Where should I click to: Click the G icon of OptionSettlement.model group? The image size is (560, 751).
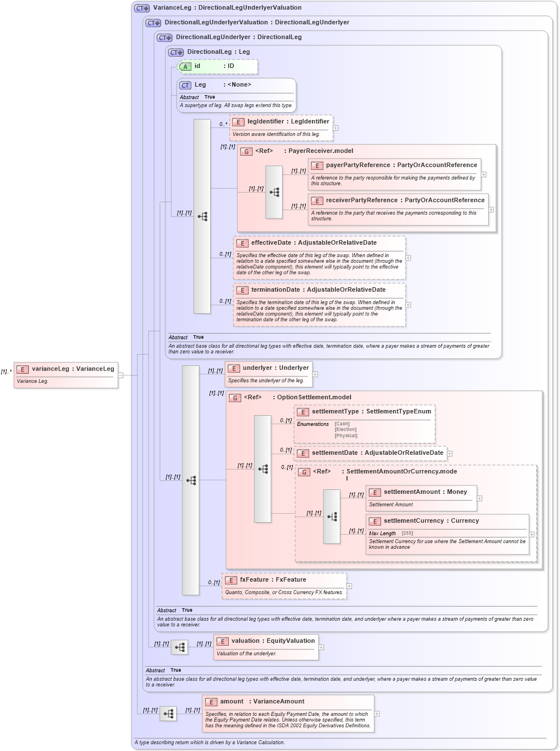pos(235,398)
